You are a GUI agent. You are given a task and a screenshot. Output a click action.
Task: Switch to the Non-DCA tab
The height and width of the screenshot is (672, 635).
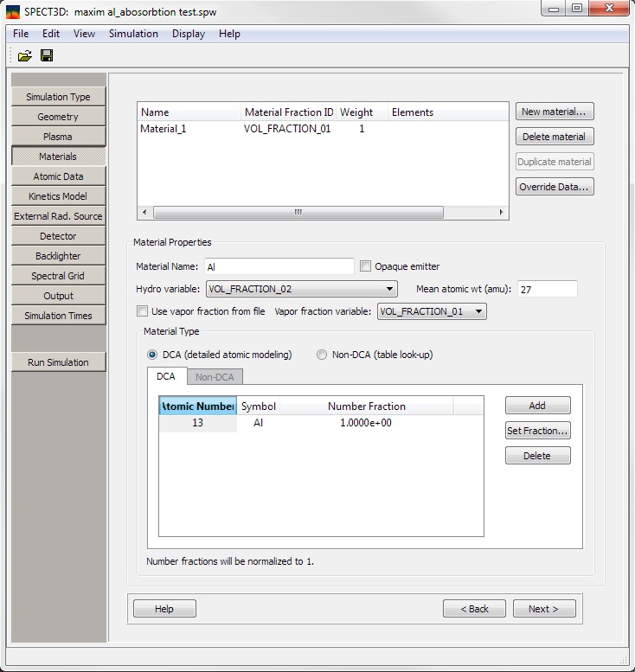coord(215,376)
